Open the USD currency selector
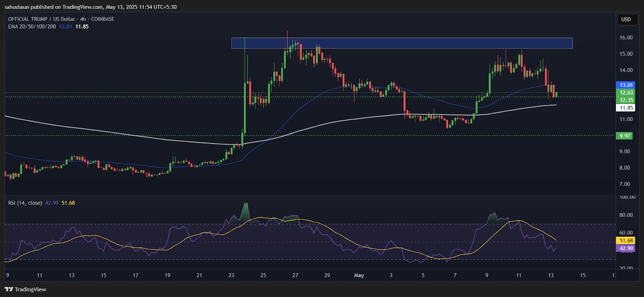The height and width of the screenshot is (297, 644). [x=627, y=19]
